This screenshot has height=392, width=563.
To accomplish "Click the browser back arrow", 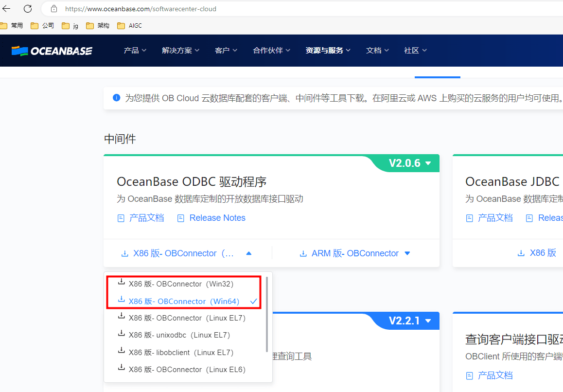I will [6, 9].
